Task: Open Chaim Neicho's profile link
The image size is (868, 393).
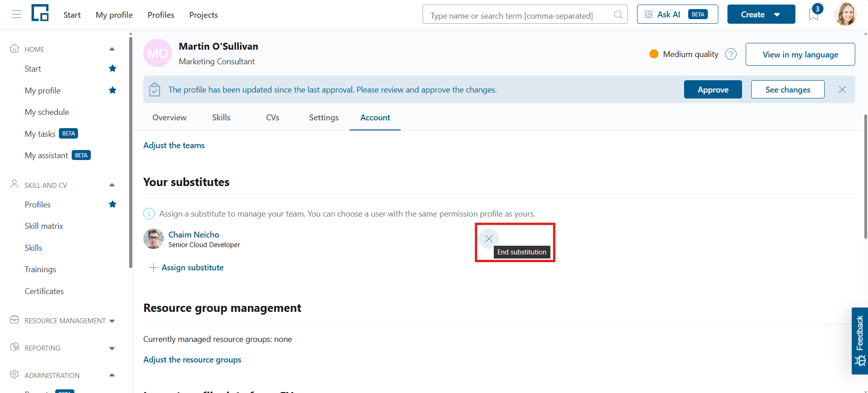Action: [193, 234]
